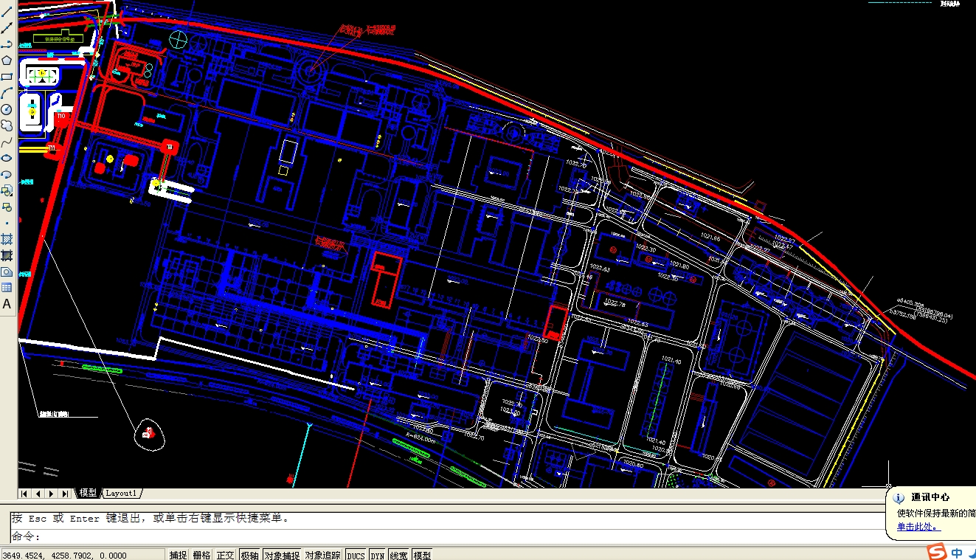
Task: Click the Sogou input method icon
Action: (x=937, y=552)
